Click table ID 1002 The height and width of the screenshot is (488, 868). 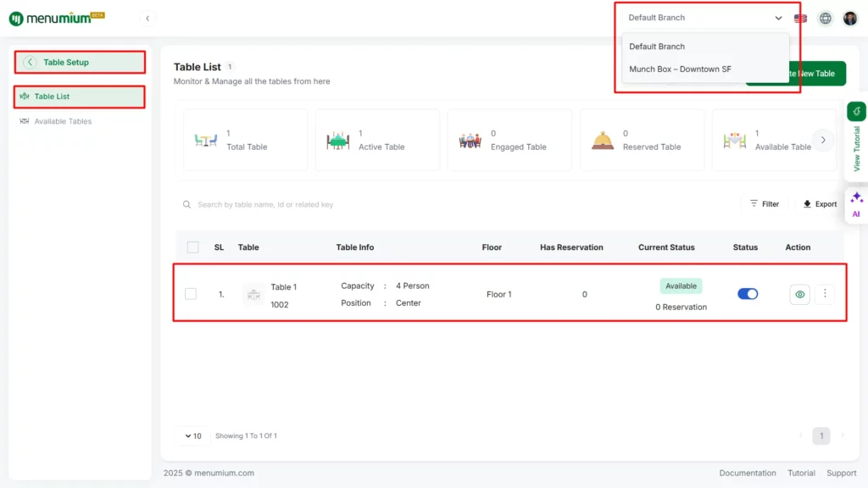click(x=280, y=305)
